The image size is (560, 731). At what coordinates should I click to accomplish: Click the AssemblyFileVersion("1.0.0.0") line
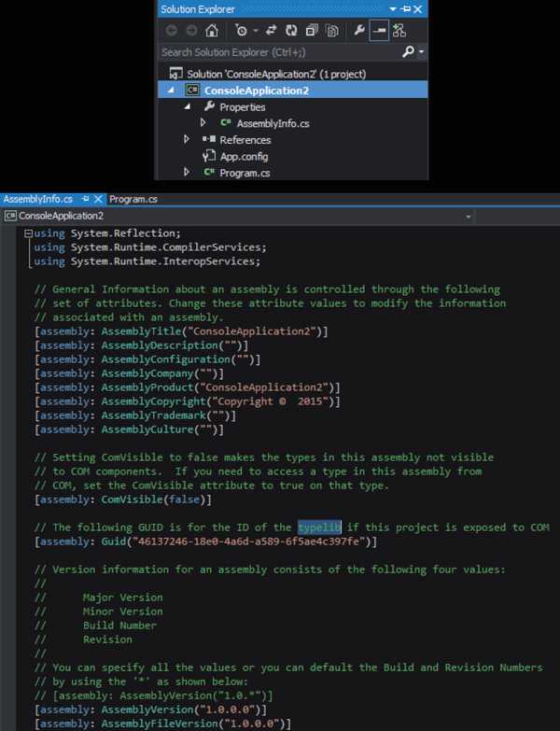pyautogui.click(x=162, y=724)
